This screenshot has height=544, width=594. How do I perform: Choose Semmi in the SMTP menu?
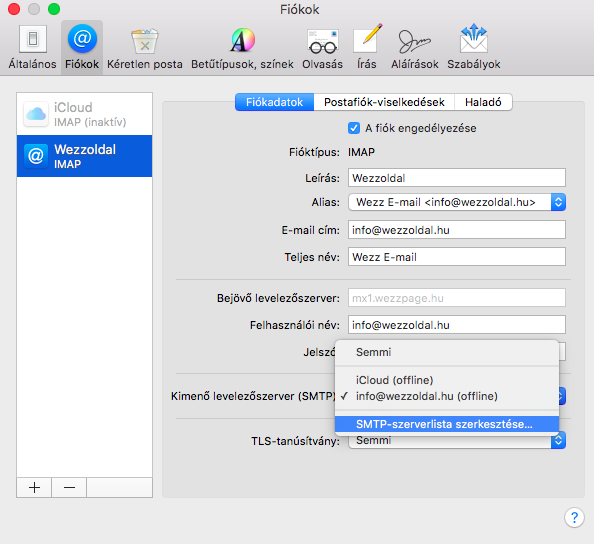coord(447,352)
